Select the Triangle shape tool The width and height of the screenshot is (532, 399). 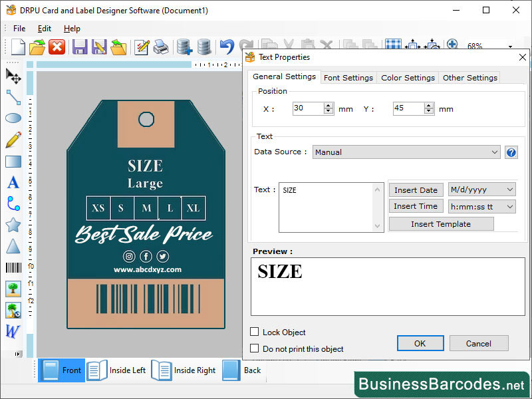coord(12,246)
